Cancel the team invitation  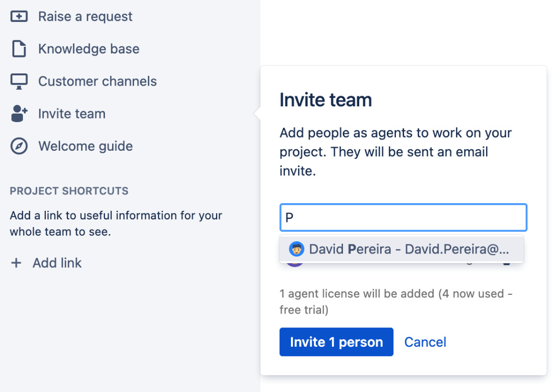425,342
